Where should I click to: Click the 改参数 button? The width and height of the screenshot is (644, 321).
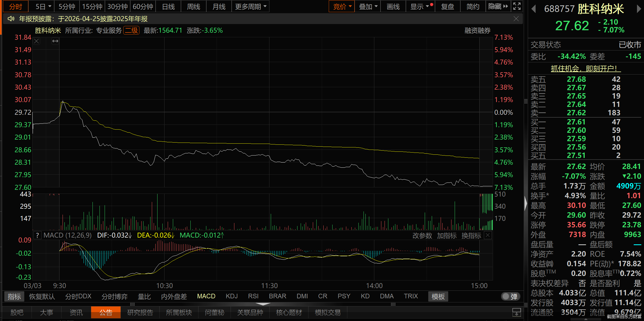click(x=422, y=236)
